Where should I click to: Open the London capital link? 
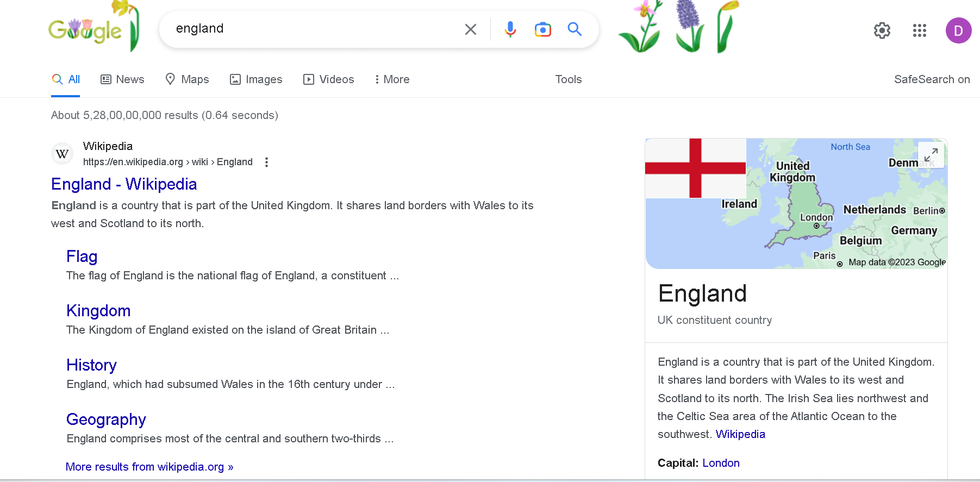pyautogui.click(x=721, y=463)
